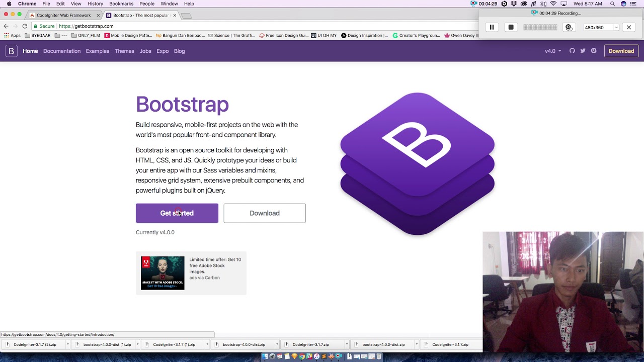The width and height of the screenshot is (644, 362).
Task: Toggle webcam overlay in recorder panel
Action: click(x=569, y=27)
